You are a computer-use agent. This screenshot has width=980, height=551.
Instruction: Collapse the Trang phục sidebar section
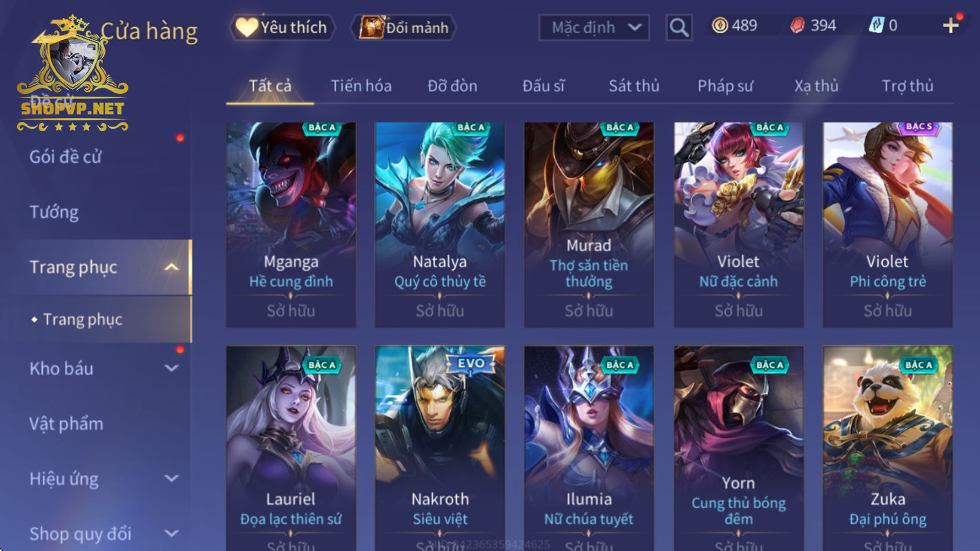pyautogui.click(x=172, y=267)
